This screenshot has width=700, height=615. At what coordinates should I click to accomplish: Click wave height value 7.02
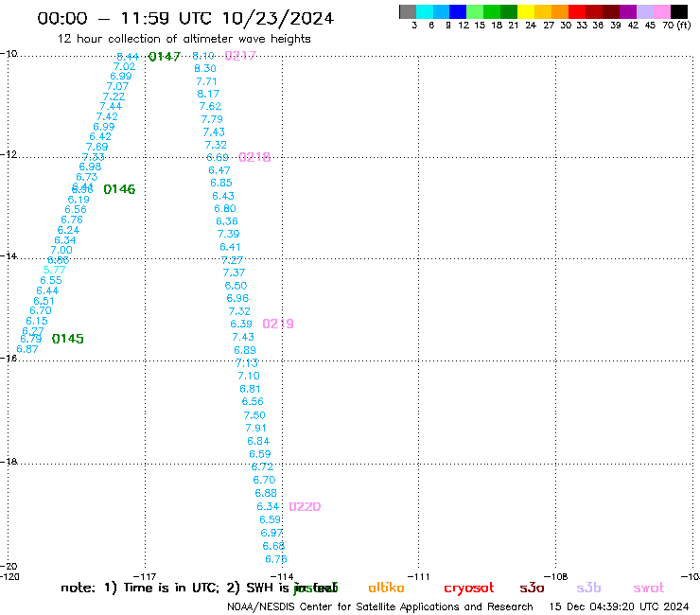(124, 66)
